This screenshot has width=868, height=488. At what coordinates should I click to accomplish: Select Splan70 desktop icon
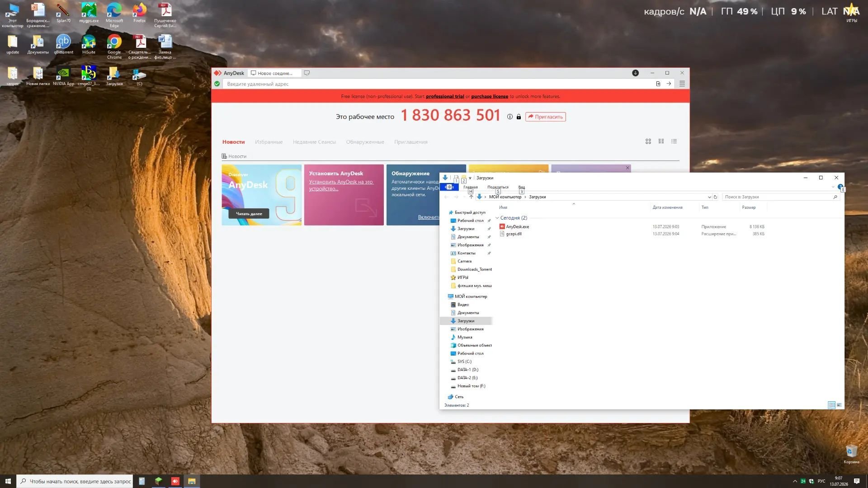click(x=63, y=13)
